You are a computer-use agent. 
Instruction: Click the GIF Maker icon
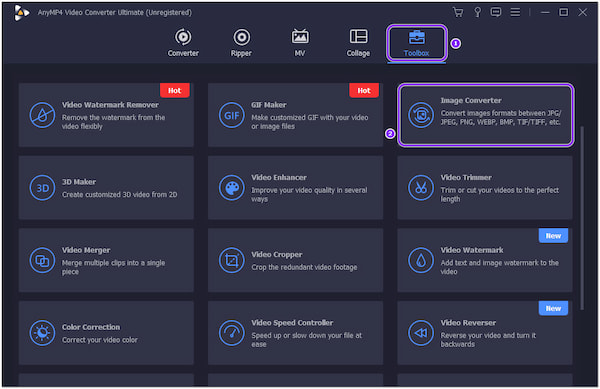232,115
